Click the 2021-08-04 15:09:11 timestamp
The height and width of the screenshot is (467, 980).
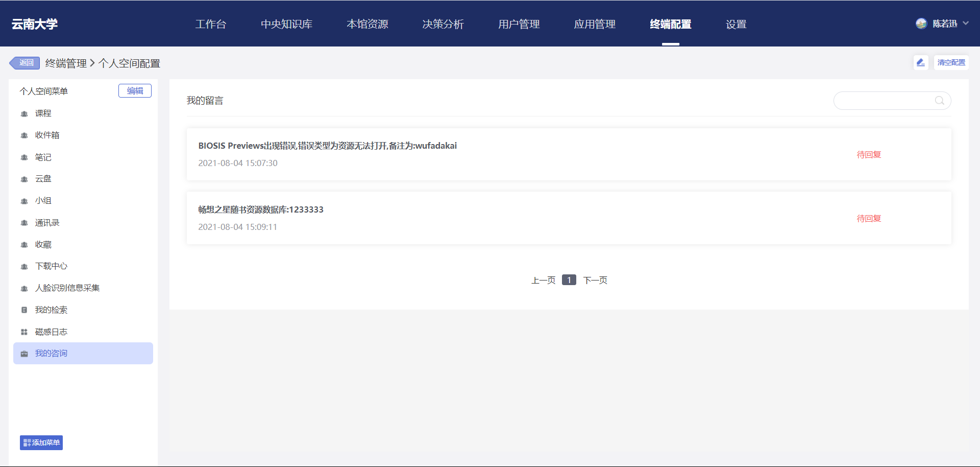238,227
